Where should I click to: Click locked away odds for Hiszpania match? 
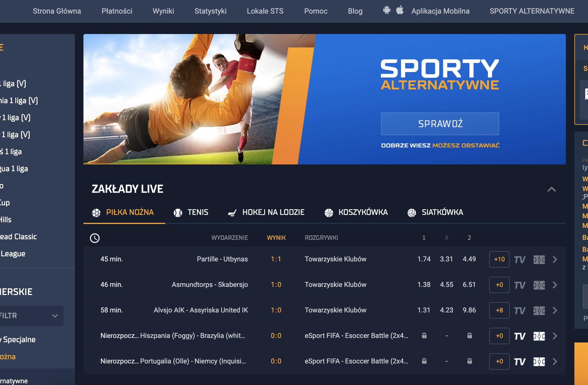[x=469, y=336]
